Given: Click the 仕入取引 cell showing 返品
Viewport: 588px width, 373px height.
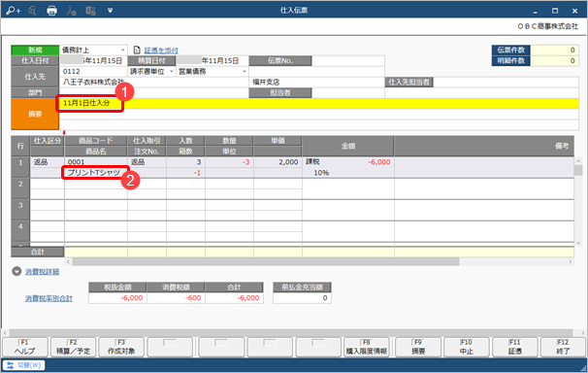Looking at the screenshot, I should coord(147,162).
